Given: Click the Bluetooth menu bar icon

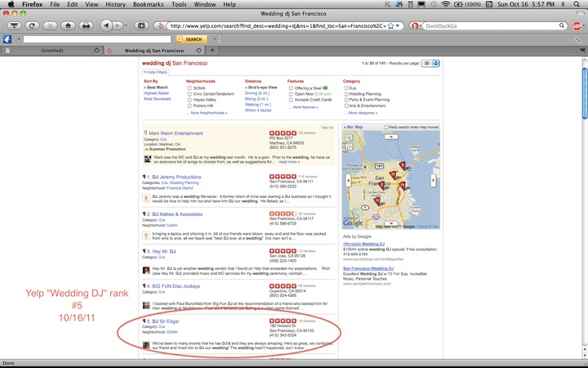Looking at the screenshot, I should coord(563,5).
